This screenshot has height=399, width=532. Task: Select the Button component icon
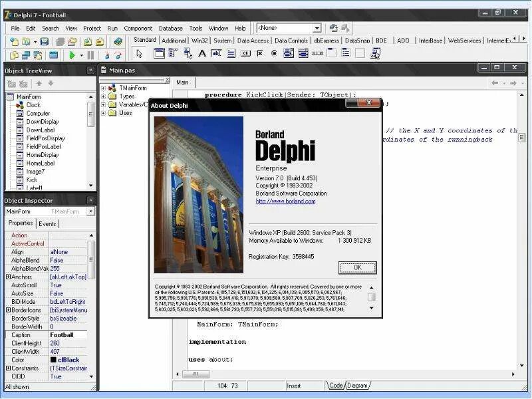(245, 53)
